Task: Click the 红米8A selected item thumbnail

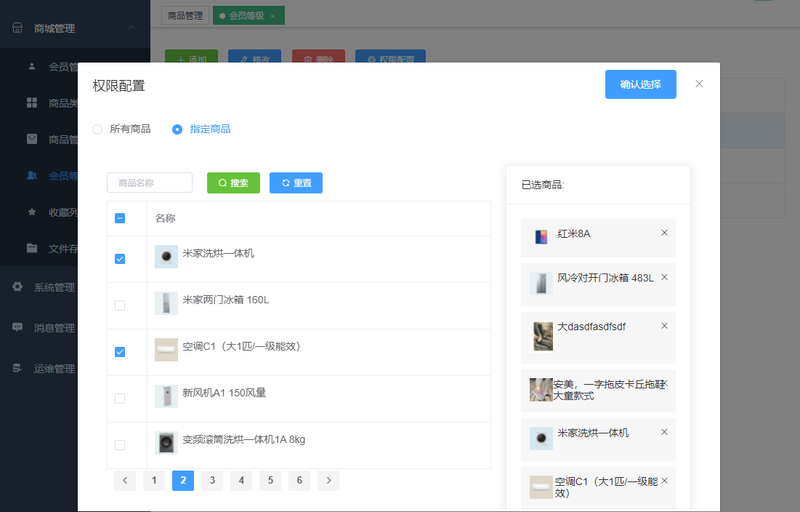Action: pyautogui.click(x=541, y=237)
